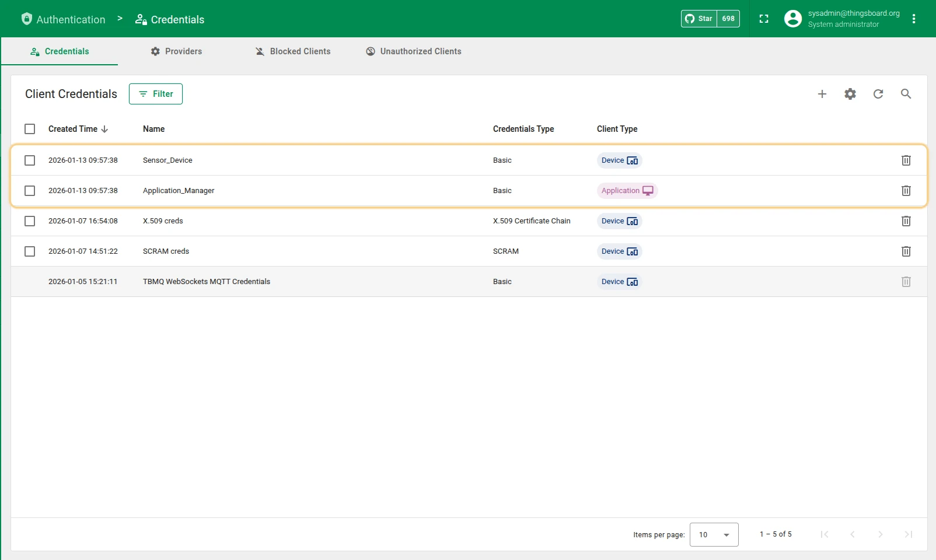This screenshot has height=560, width=936.
Task: Click the user account avatar icon
Action: (793, 19)
